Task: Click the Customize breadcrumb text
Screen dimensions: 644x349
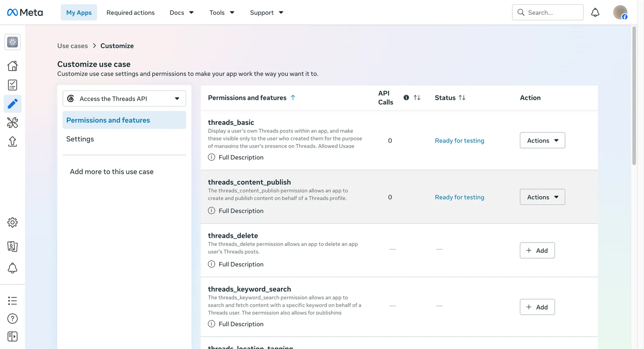Action: click(117, 46)
